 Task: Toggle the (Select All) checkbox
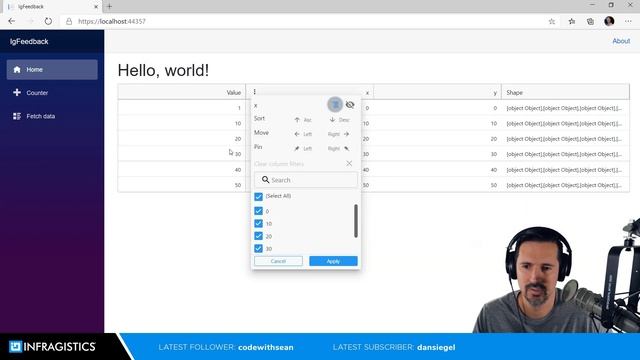(x=258, y=196)
